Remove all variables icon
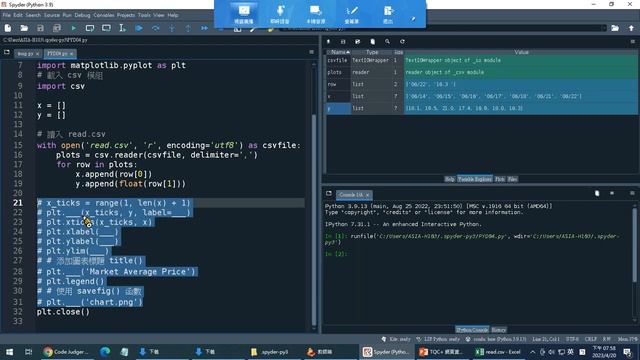This screenshot has width=640, height=360. [373, 42]
